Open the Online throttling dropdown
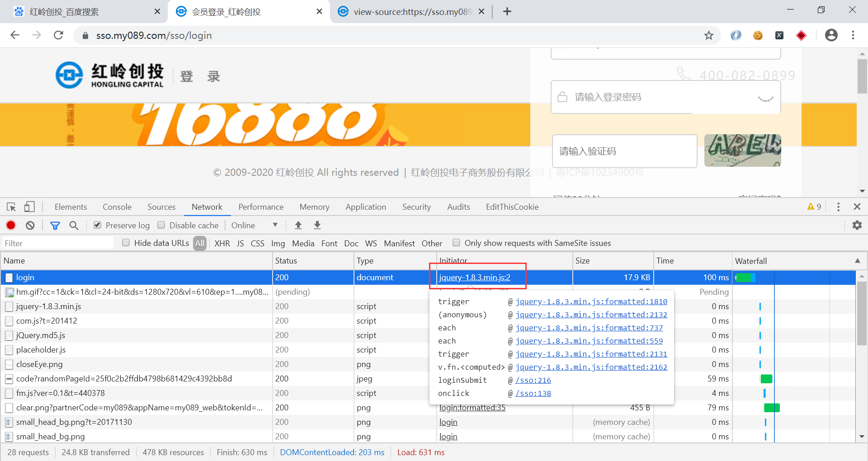Viewport: 868px width, 461px height. 255,225
